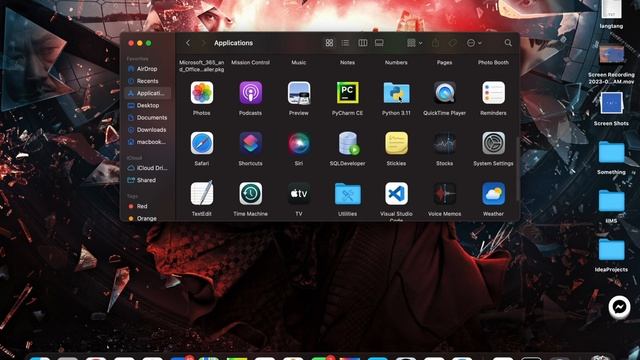Open the Reminders app icon
The height and width of the screenshot is (360, 640).
point(493,93)
